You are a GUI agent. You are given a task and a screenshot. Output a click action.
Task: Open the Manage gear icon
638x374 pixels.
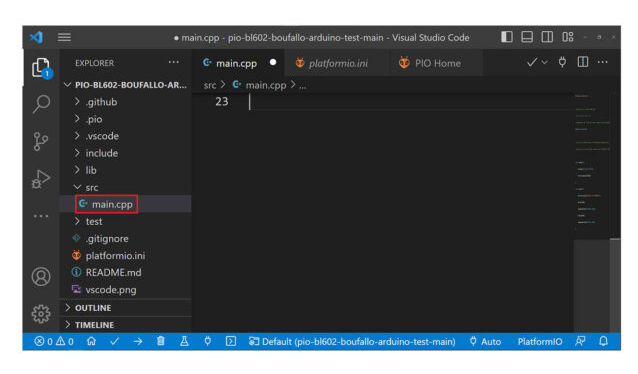coord(41,314)
